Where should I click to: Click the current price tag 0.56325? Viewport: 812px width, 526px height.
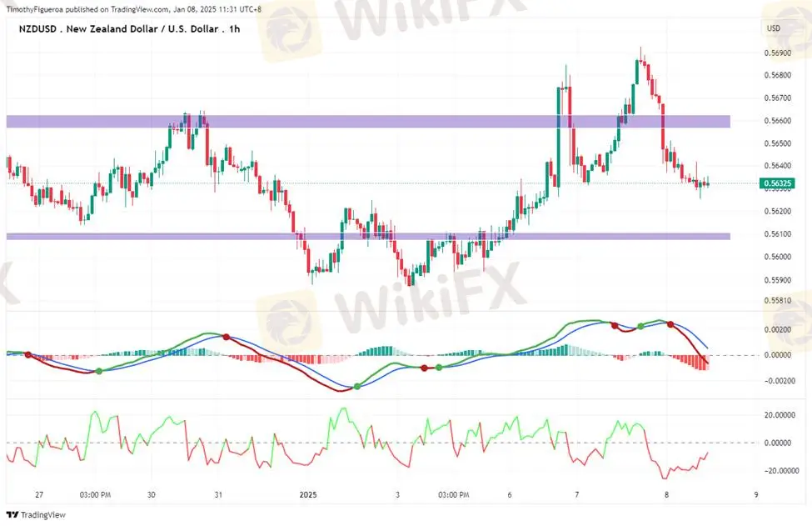777,183
